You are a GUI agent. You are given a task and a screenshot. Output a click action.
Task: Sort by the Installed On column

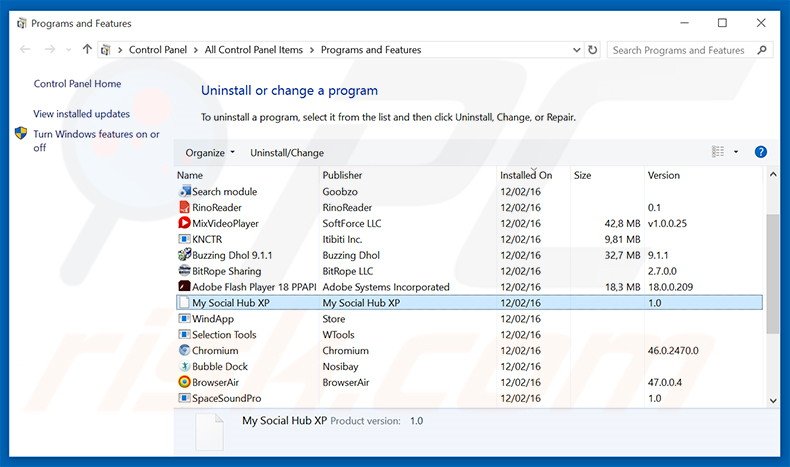(526, 175)
